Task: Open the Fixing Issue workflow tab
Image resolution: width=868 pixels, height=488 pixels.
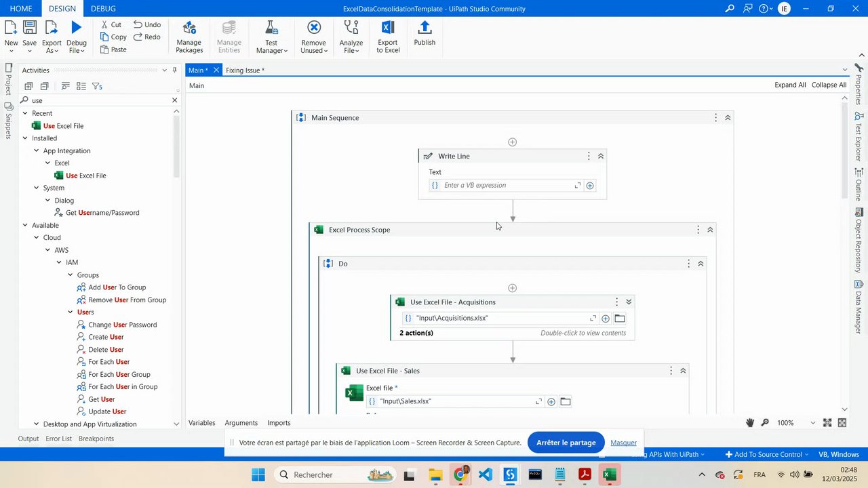Action: [245, 70]
